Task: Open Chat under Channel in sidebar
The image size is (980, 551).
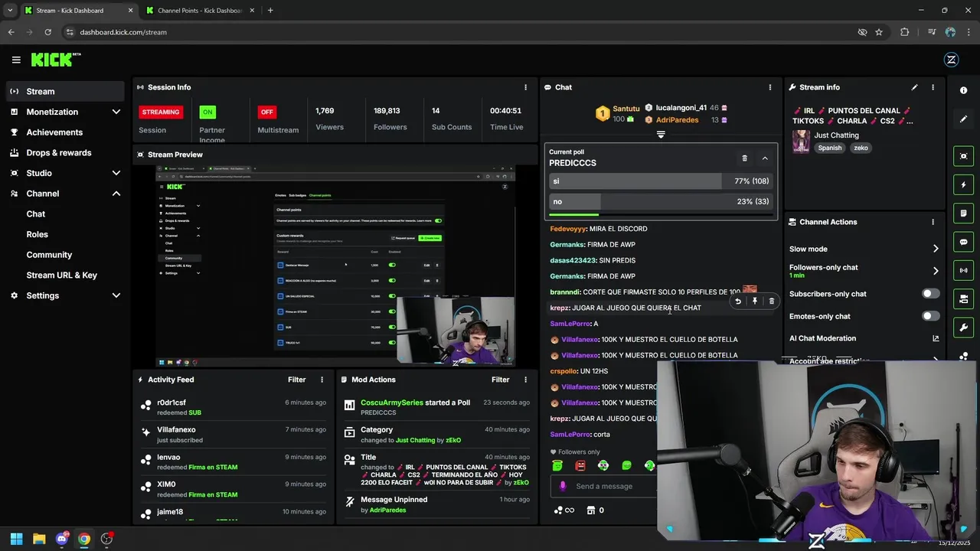Action: [35, 214]
